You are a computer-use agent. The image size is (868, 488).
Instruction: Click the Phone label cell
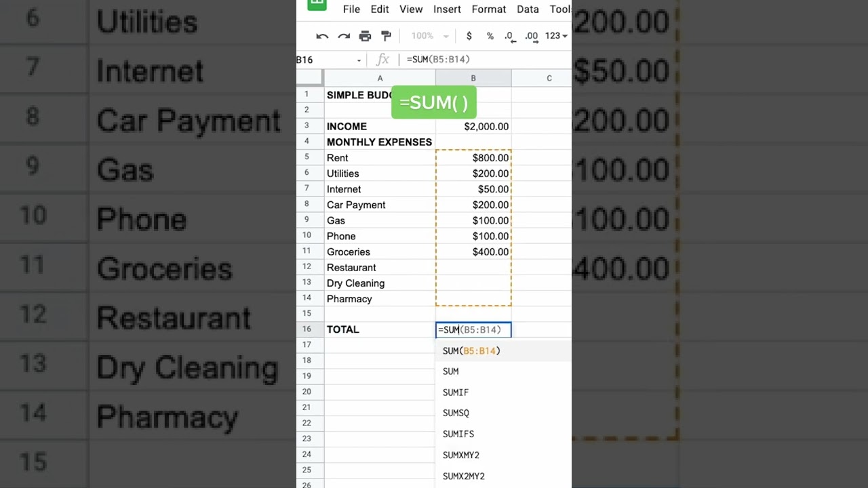[380, 236]
